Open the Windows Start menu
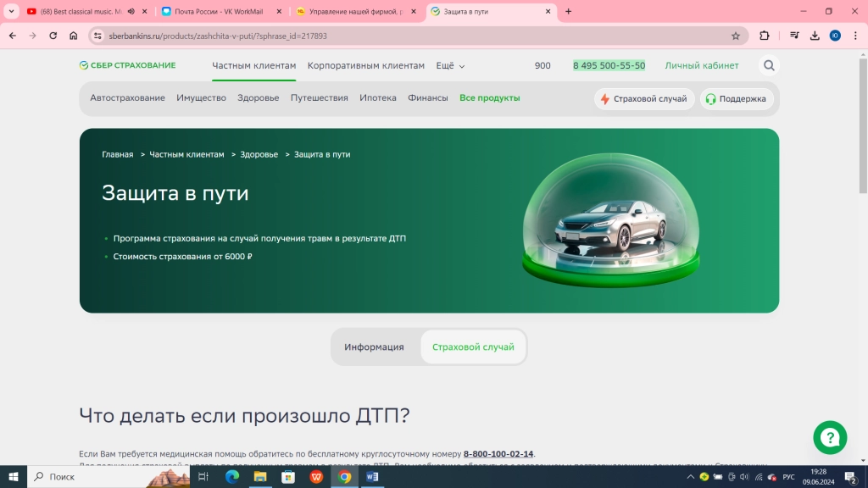Image resolution: width=868 pixels, height=488 pixels. [x=14, y=476]
